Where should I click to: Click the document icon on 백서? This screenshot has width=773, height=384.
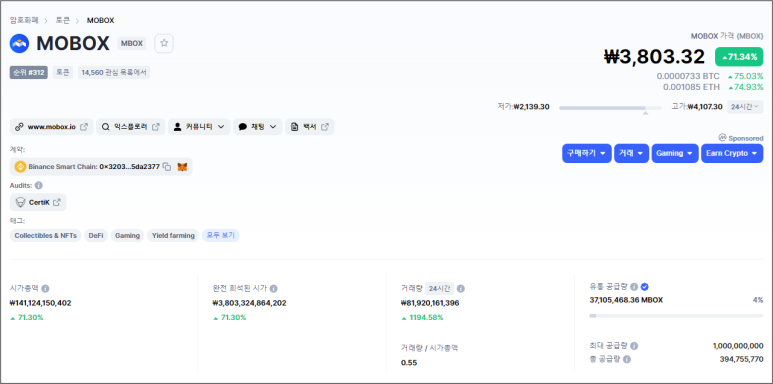click(294, 127)
